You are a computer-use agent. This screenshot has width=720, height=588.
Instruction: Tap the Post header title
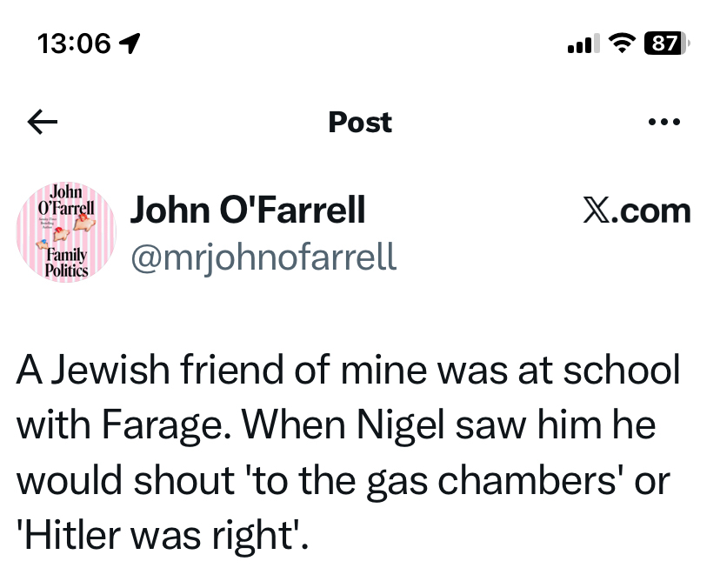[x=360, y=123]
